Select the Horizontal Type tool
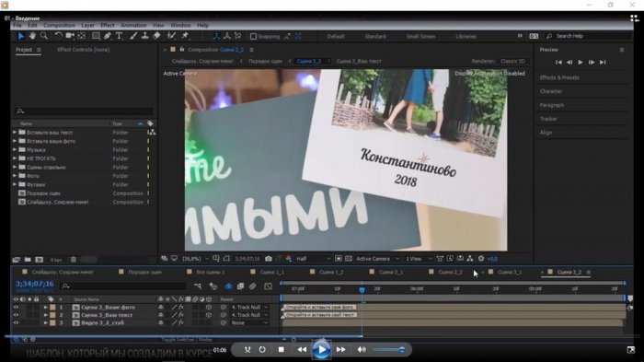The width and height of the screenshot is (644, 362). [x=119, y=36]
